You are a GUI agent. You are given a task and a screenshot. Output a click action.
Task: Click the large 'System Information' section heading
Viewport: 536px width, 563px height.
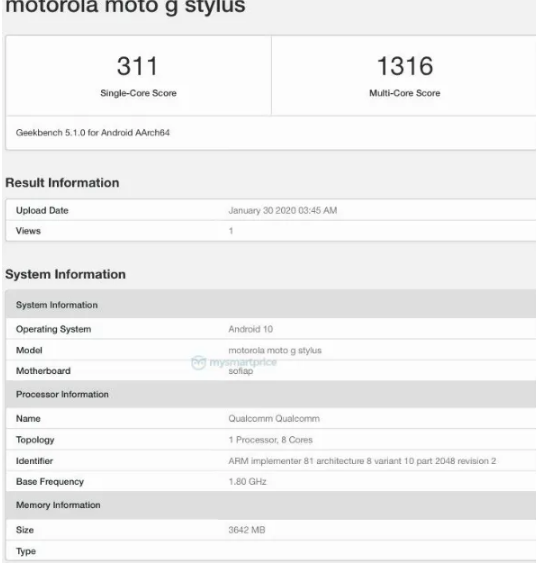click(x=65, y=274)
